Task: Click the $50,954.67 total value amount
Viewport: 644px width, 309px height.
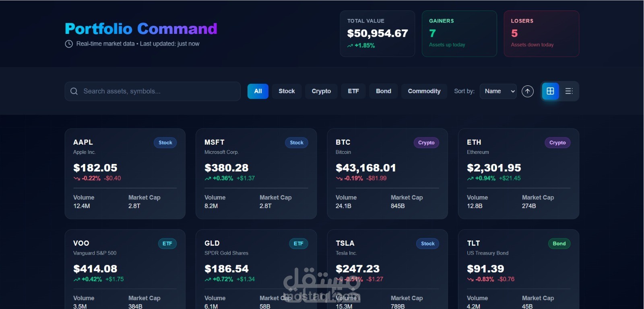Action: (378, 33)
